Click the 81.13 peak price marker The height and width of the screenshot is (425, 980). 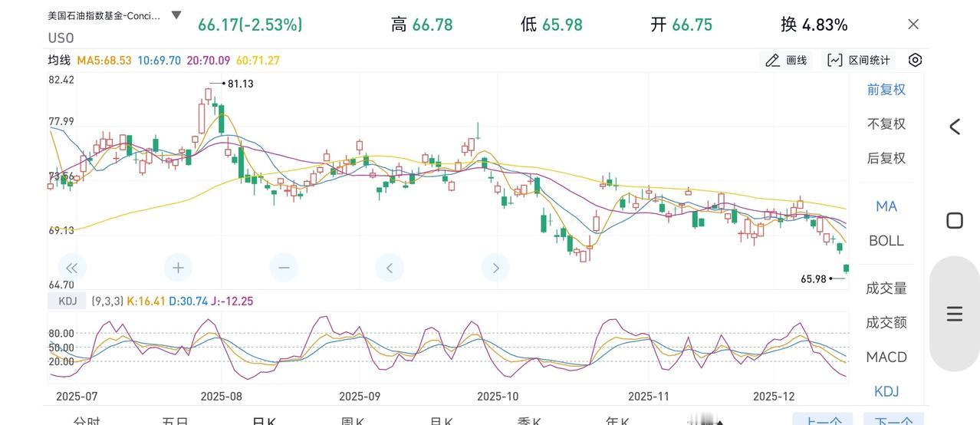coord(240,84)
